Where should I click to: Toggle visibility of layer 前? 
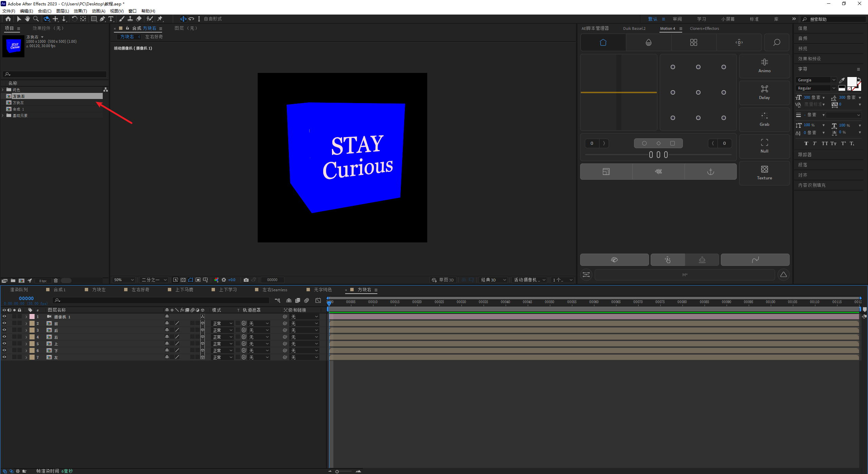(4, 323)
